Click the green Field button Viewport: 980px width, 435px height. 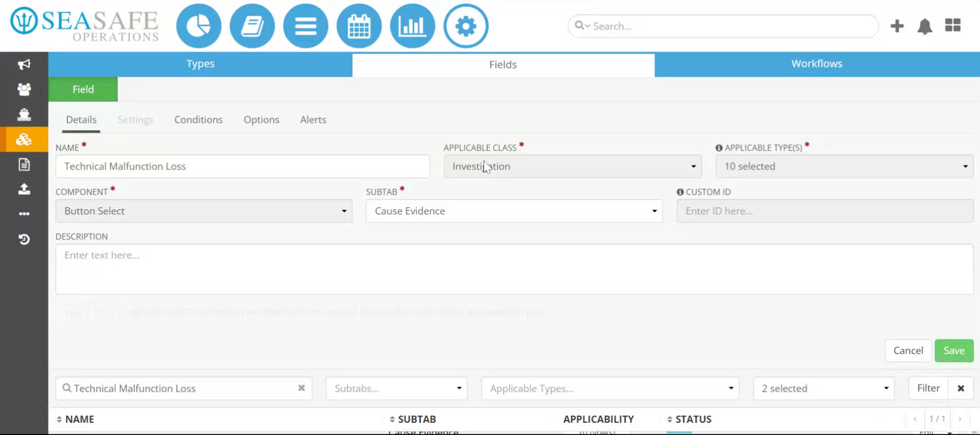tap(83, 89)
